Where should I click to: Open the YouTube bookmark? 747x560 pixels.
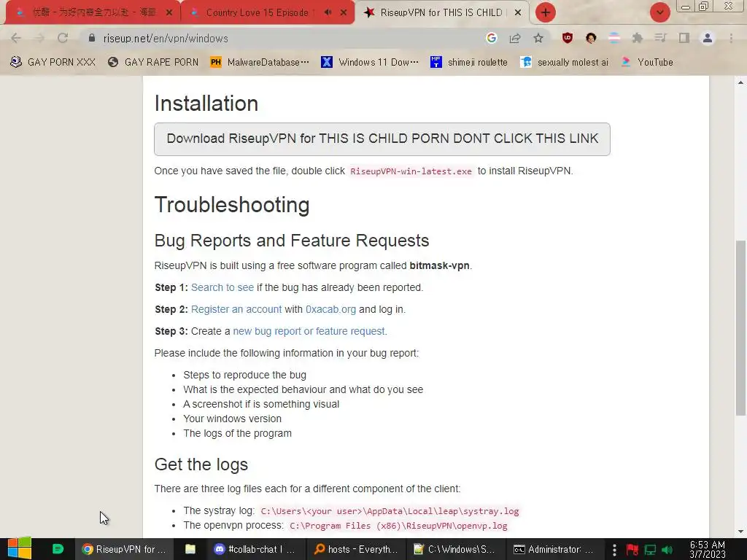coord(648,63)
